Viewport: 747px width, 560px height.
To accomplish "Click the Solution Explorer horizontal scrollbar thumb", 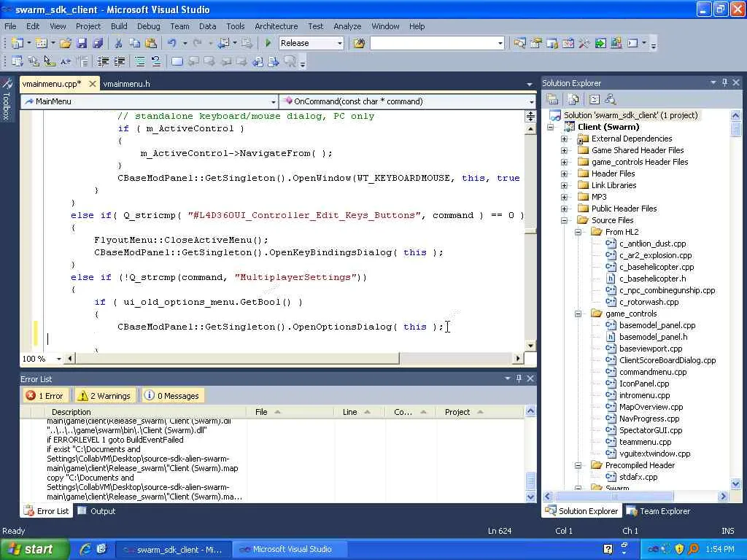I will (614, 496).
